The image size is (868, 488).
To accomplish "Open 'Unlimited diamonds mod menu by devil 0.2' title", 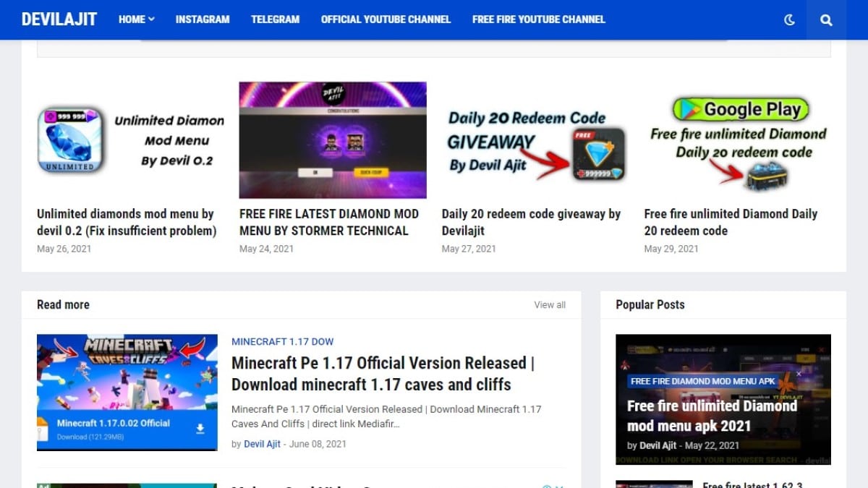I will [127, 222].
